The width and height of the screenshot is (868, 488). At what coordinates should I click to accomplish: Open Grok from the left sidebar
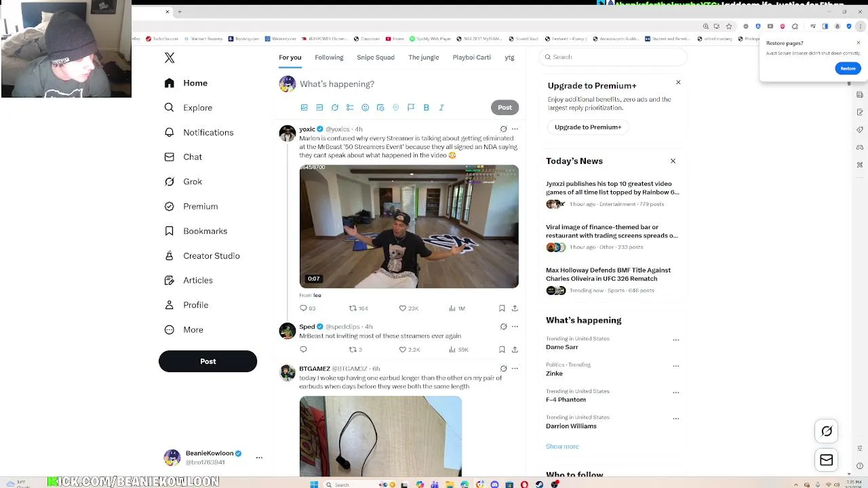[x=183, y=182]
